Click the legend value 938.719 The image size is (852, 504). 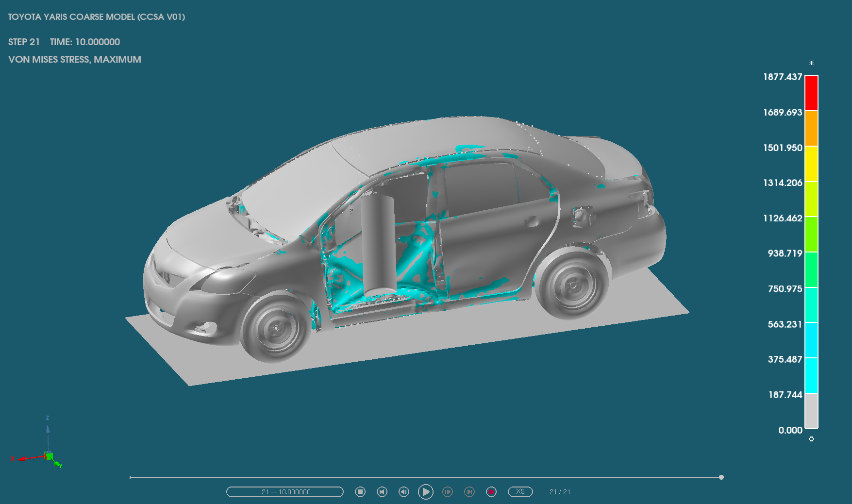(x=785, y=253)
